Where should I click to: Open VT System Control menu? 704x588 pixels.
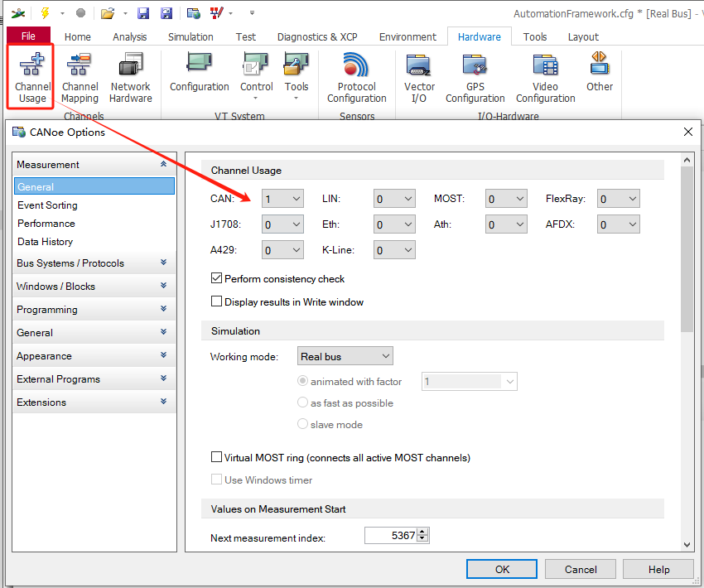[x=256, y=75]
